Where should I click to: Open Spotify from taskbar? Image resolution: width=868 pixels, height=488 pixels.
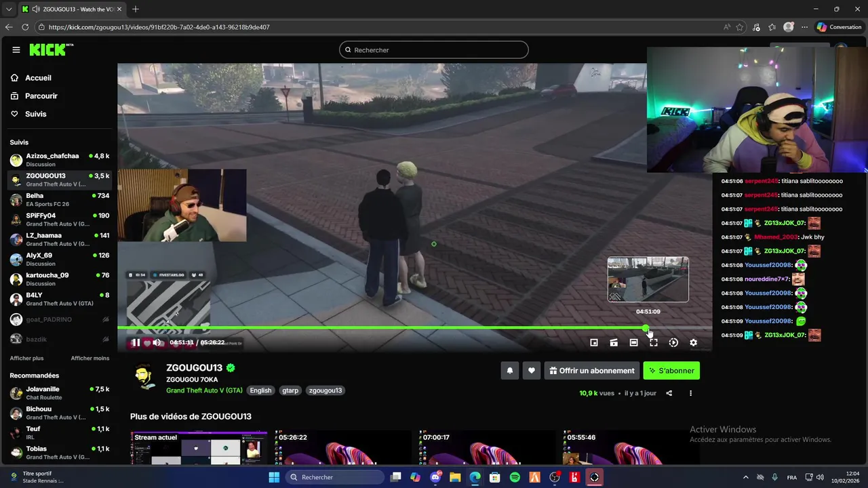(515, 477)
